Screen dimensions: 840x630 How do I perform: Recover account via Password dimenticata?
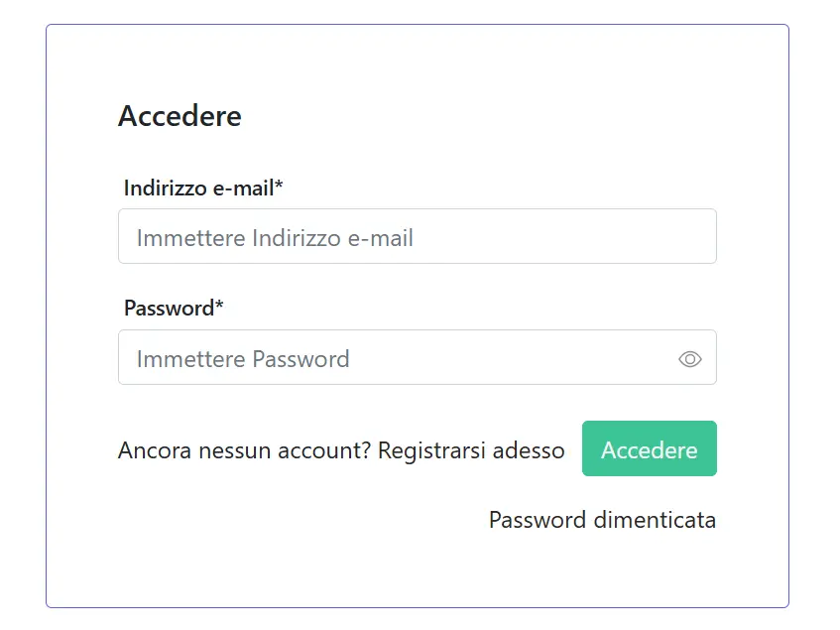[x=603, y=520]
